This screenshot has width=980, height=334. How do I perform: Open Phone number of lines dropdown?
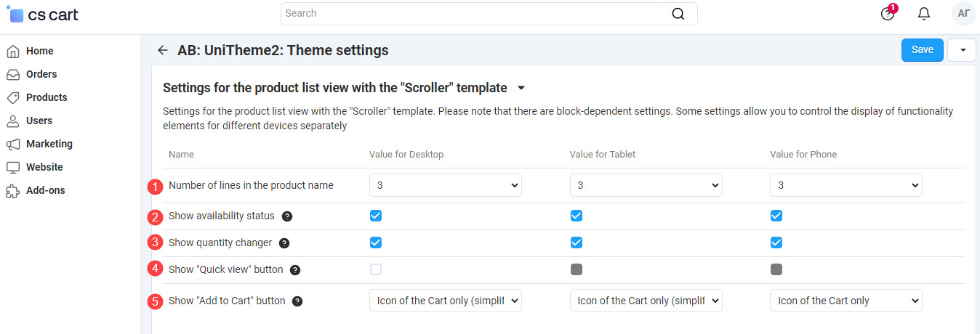(846, 185)
